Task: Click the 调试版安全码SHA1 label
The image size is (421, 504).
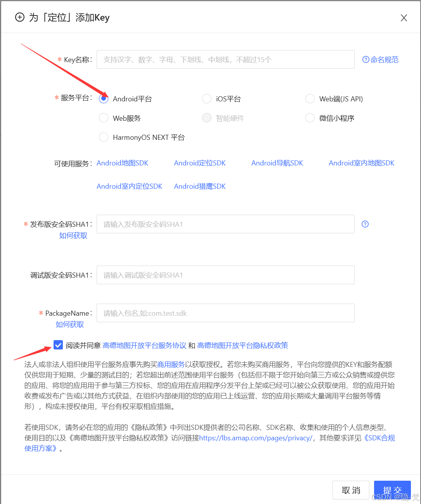Action: tap(61, 275)
